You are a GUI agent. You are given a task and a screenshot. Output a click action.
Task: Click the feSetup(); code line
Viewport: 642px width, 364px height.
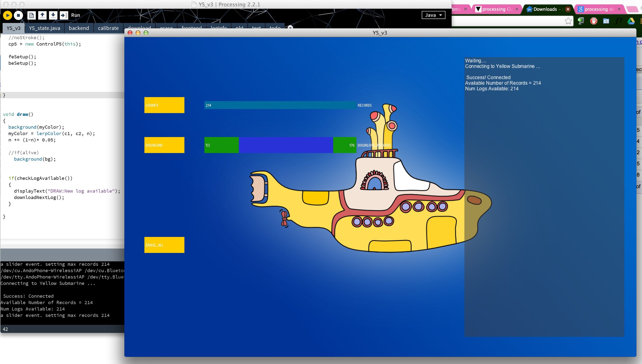coord(22,57)
